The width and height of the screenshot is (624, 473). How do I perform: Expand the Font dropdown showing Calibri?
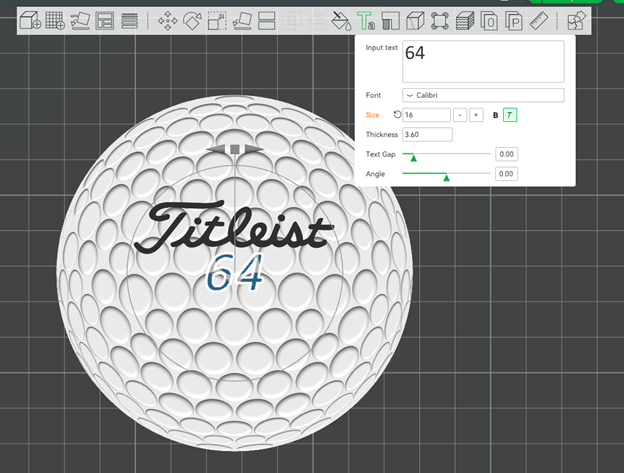click(x=483, y=95)
